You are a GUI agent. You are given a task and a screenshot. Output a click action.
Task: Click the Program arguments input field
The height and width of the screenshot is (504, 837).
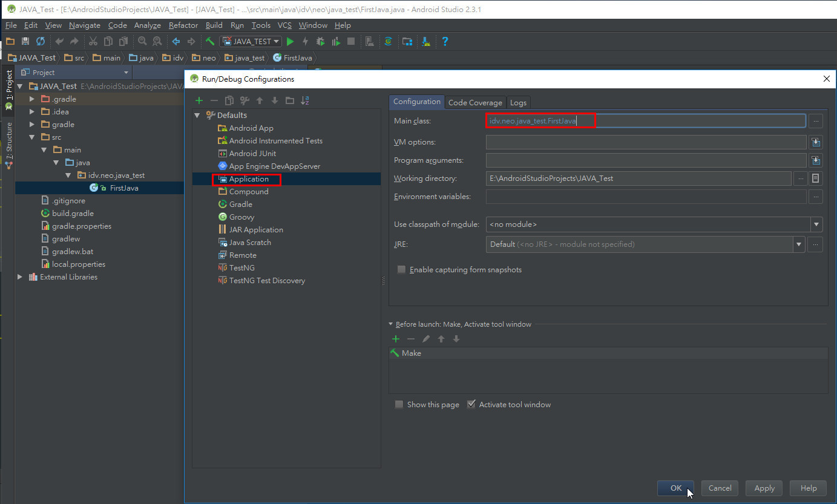pyautogui.click(x=646, y=160)
